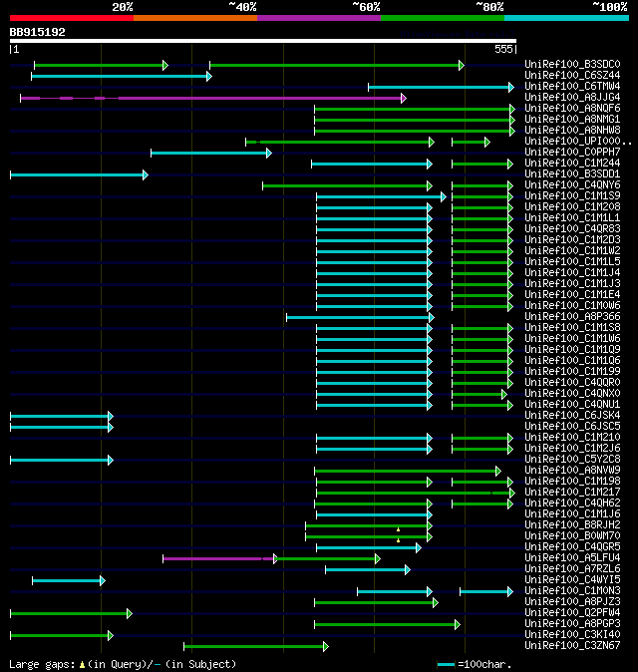Screen dimensions: 638x672
Task: Click the white query sequence bar
Action: (263, 41)
